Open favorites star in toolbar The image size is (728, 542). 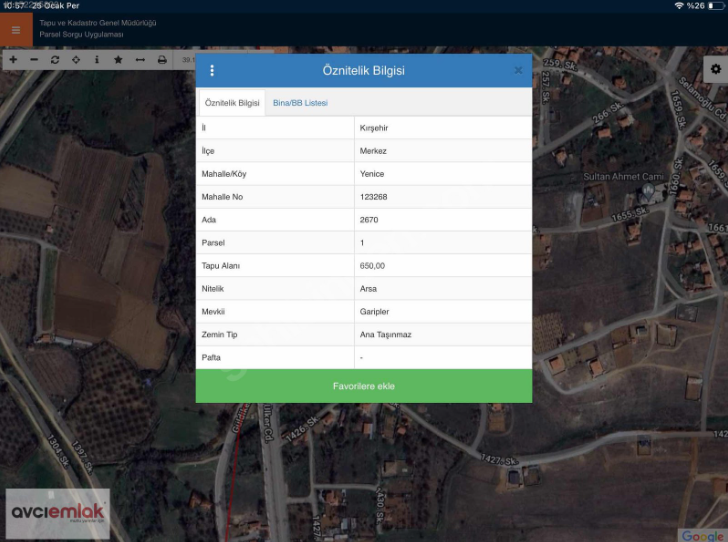[x=118, y=60]
